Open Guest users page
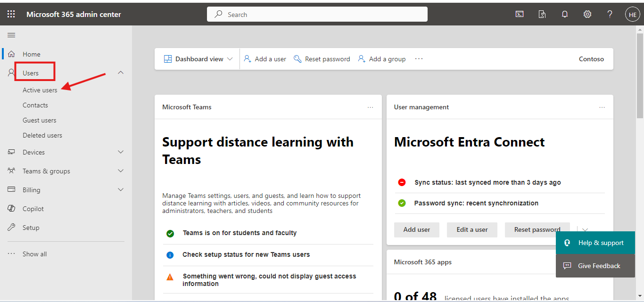Image resolution: width=644 pixels, height=302 pixels. (40, 120)
